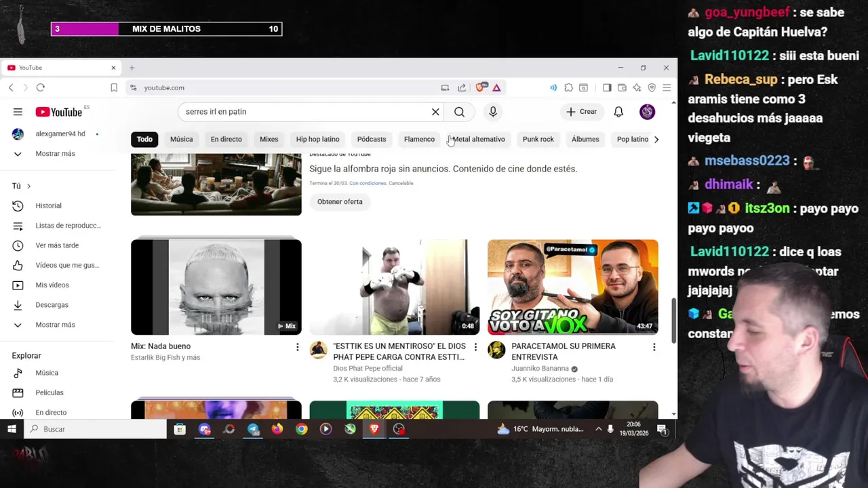Open the Windows Start button

coord(12,429)
